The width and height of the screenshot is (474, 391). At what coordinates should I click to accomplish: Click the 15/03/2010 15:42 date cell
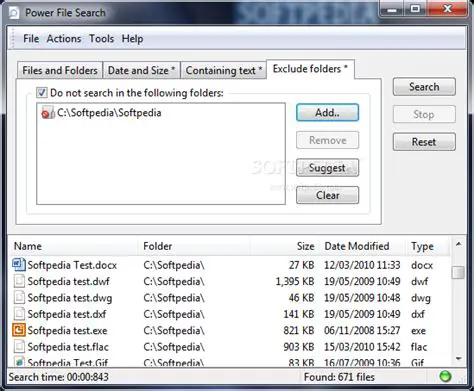click(362, 347)
